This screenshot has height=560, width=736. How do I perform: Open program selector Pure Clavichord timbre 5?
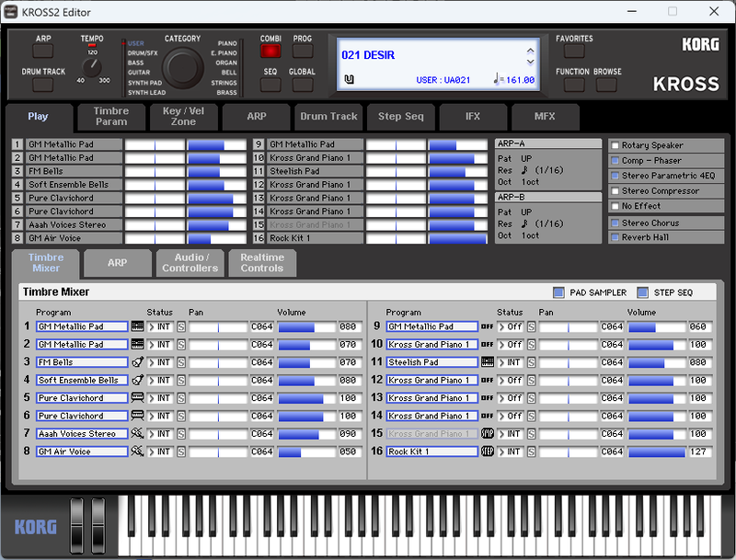[82, 398]
